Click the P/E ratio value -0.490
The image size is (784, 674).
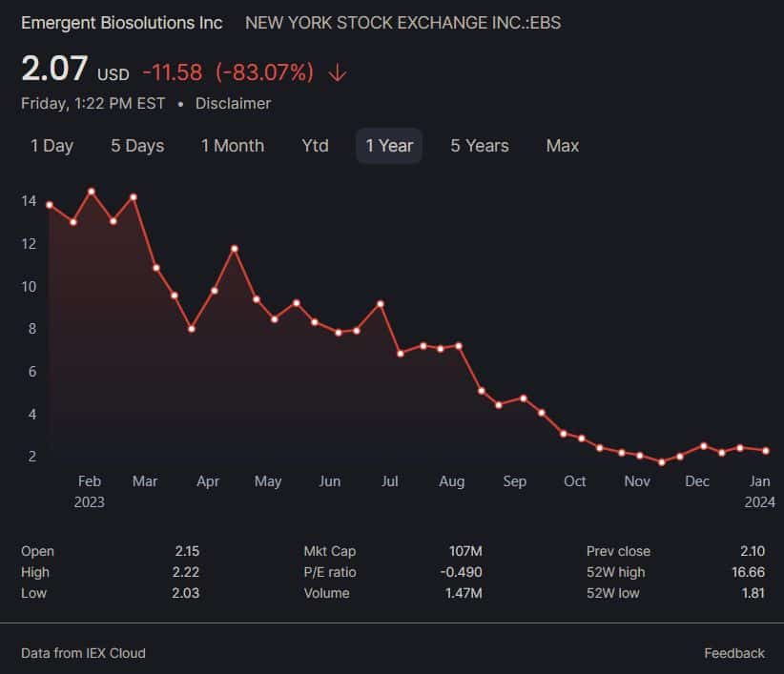click(x=461, y=572)
